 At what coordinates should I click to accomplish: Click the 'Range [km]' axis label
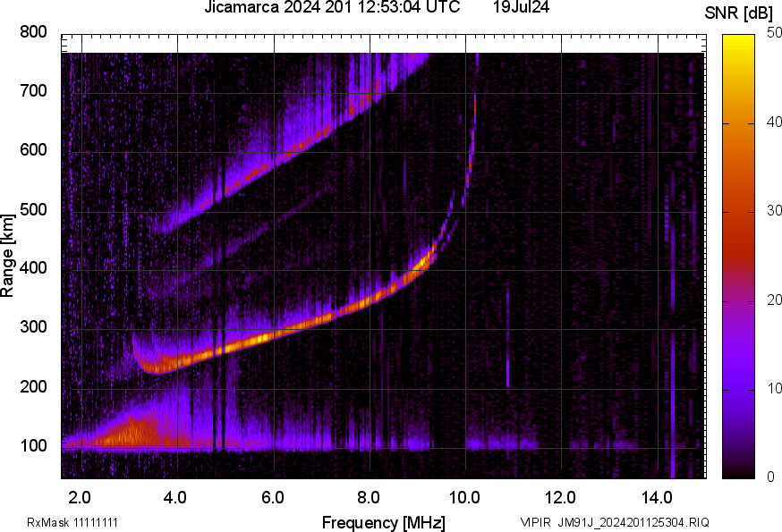point(7,257)
